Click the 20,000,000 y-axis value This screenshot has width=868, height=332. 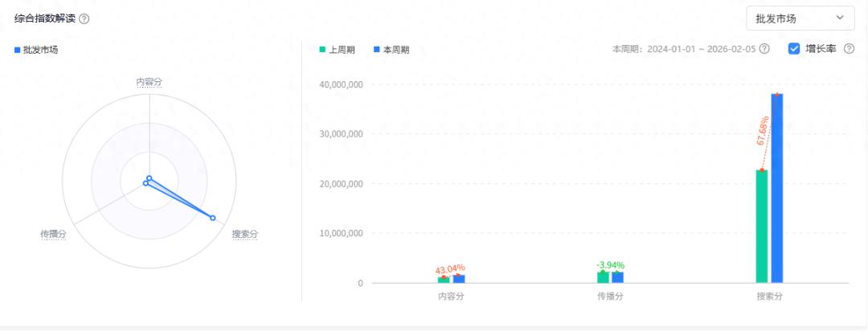click(341, 183)
